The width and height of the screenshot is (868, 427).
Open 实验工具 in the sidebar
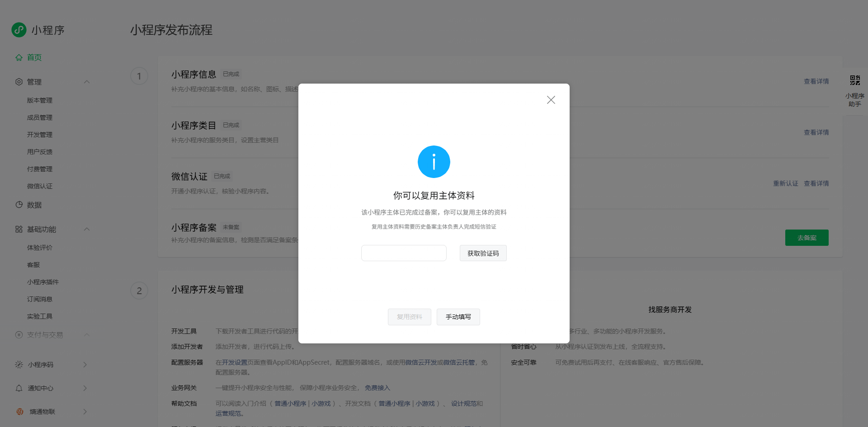(x=40, y=316)
